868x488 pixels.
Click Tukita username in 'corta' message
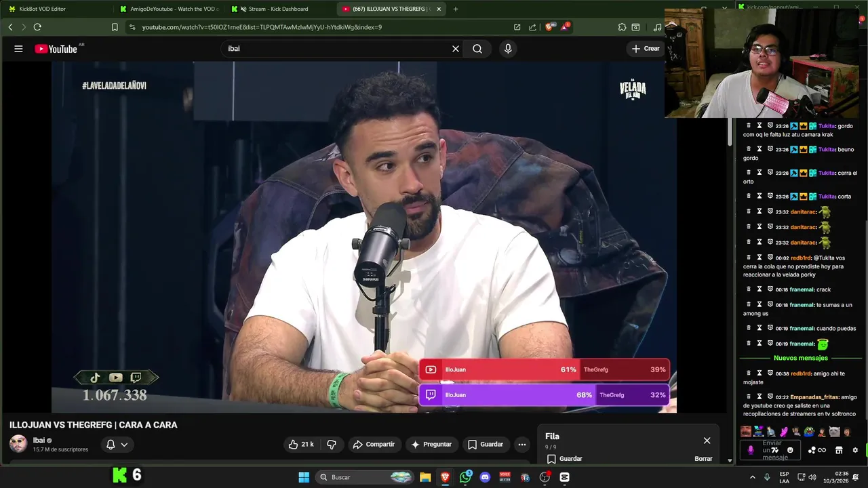pyautogui.click(x=826, y=197)
